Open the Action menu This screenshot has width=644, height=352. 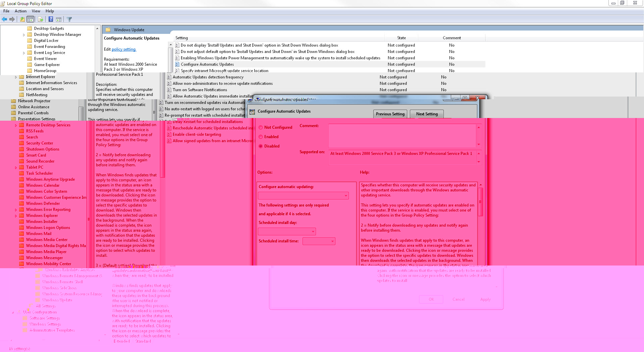coord(20,11)
